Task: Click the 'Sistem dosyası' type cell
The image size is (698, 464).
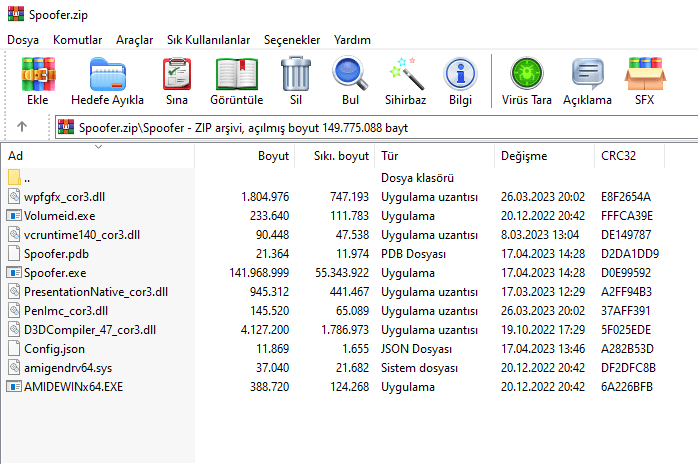Action: coord(419,368)
